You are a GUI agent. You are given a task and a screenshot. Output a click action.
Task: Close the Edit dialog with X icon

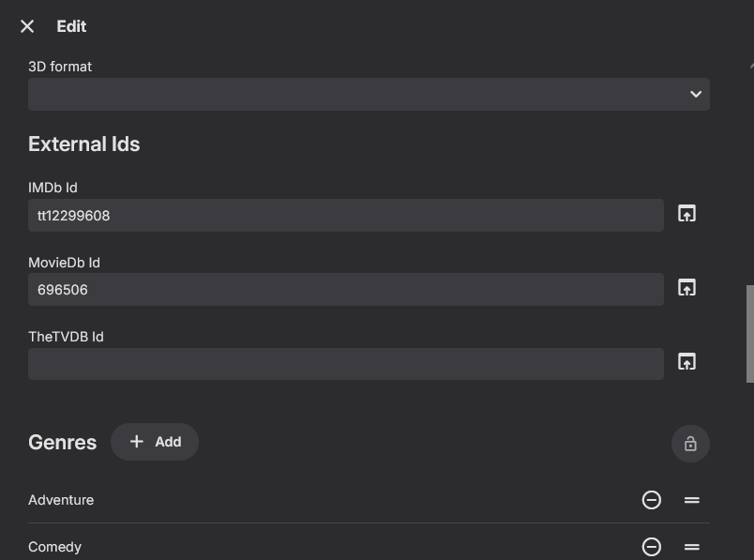(27, 26)
